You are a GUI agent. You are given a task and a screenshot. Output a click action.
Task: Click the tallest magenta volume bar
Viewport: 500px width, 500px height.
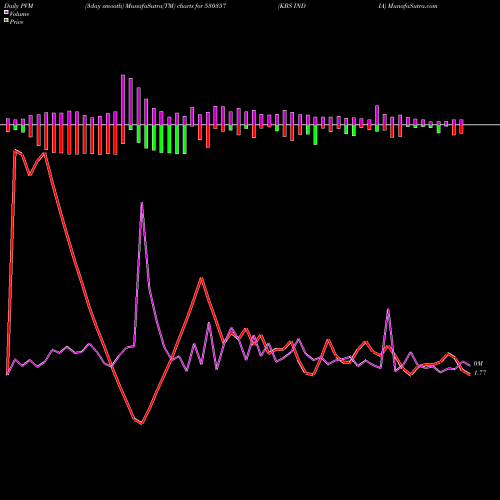click(x=123, y=100)
